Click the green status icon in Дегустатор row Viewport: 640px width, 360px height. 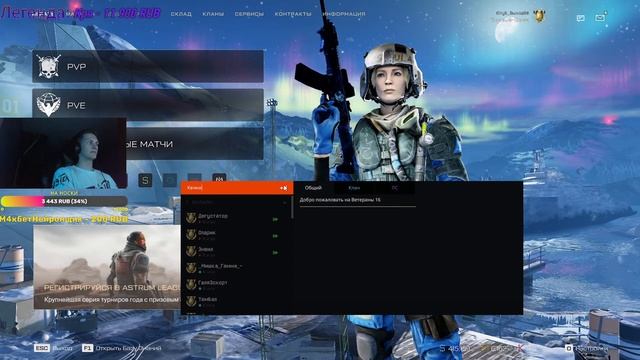click(x=275, y=219)
